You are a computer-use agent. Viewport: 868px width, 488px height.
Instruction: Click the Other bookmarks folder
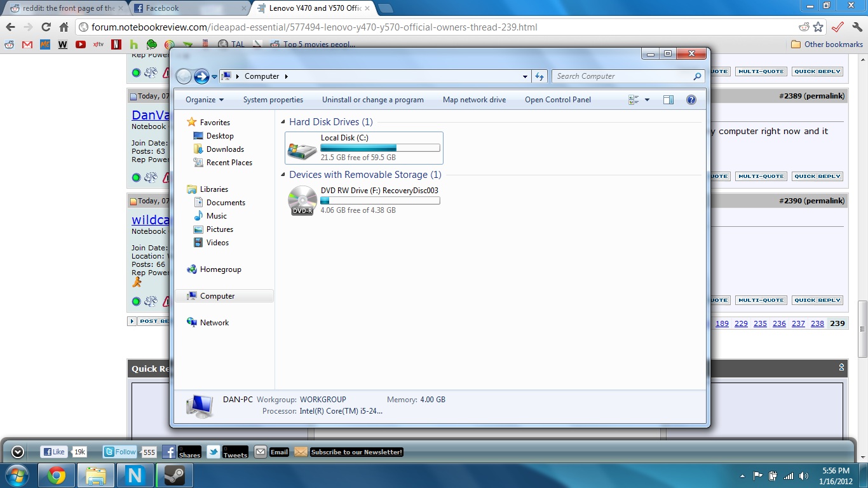[827, 44]
